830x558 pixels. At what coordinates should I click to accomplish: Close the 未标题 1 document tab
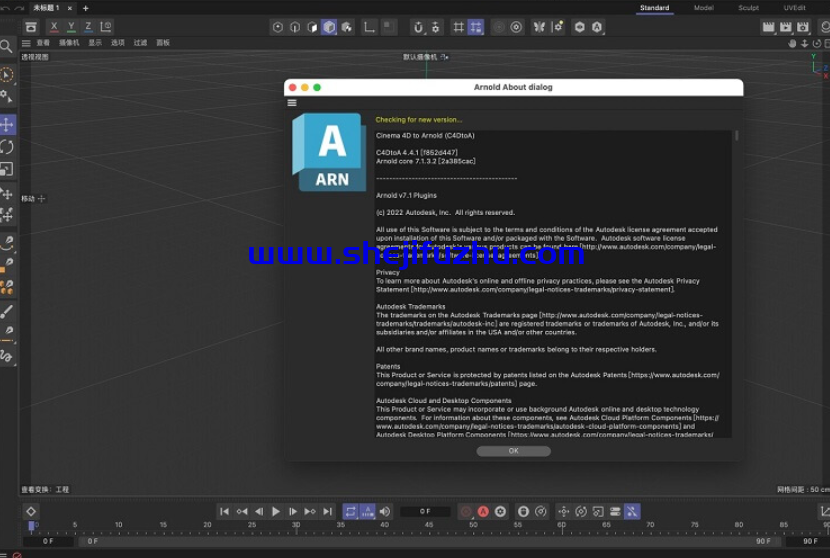(70, 8)
